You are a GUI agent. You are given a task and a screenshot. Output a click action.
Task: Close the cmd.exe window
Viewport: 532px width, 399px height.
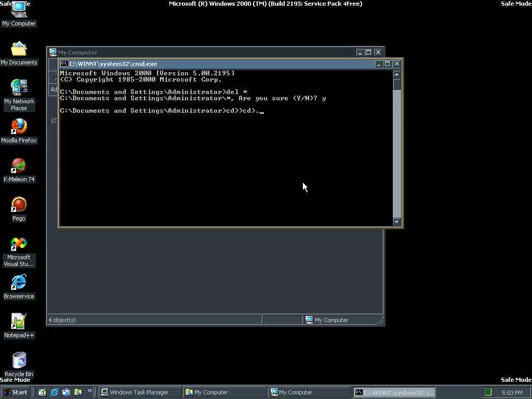pyautogui.click(x=396, y=64)
